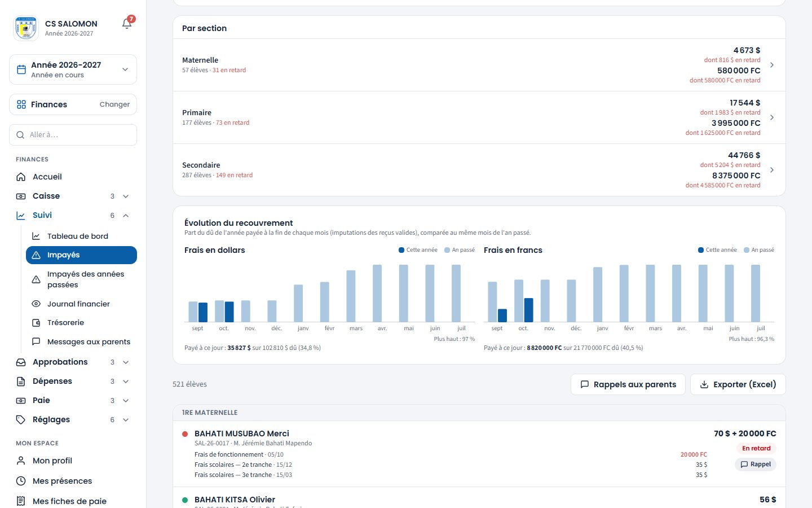812x508 pixels.
Task: Click the Tableau de bord chart icon
Action: click(x=36, y=236)
